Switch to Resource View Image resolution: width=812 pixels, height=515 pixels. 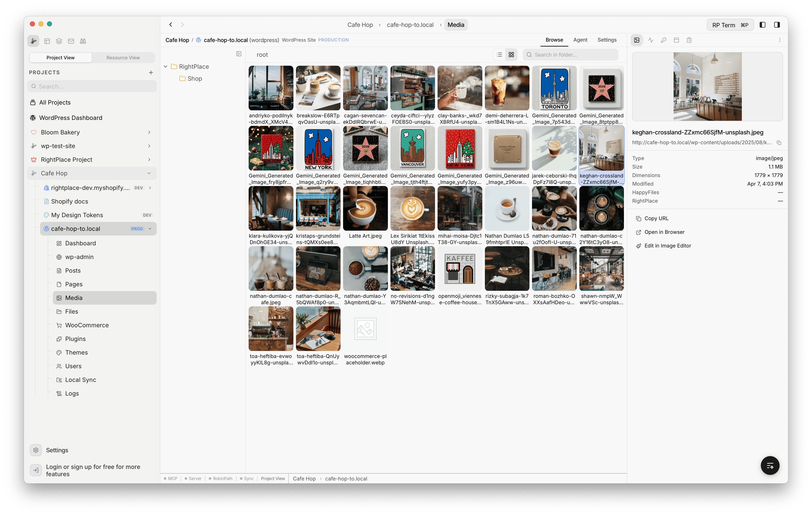[123, 57]
